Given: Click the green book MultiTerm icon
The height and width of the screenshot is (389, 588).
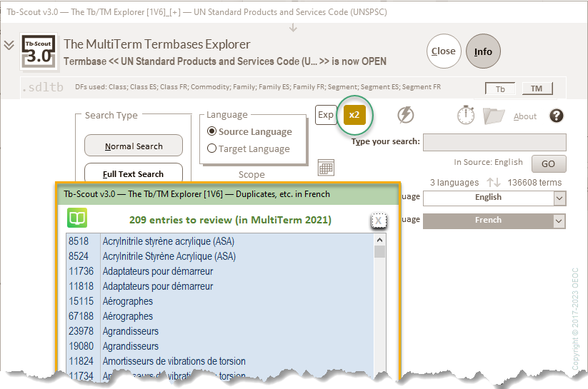Looking at the screenshot, I should tap(76, 218).
